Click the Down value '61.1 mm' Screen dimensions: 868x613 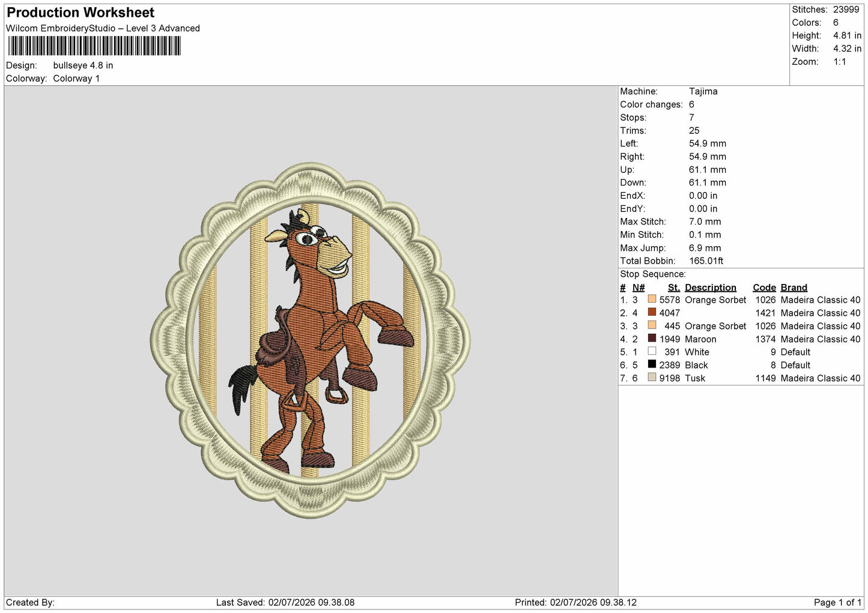click(x=708, y=183)
